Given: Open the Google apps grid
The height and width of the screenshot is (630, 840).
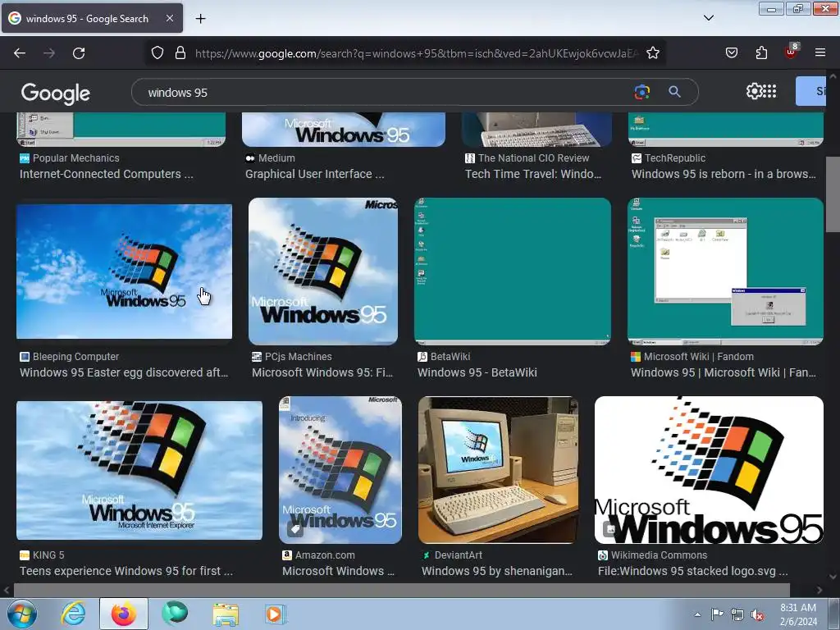Looking at the screenshot, I should (769, 91).
